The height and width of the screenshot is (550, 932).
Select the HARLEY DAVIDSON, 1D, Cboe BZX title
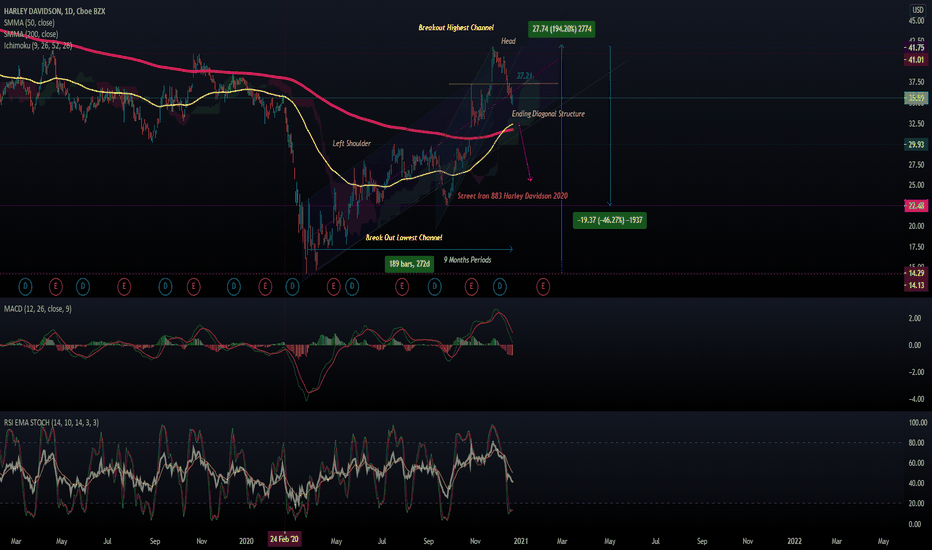point(54,11)
